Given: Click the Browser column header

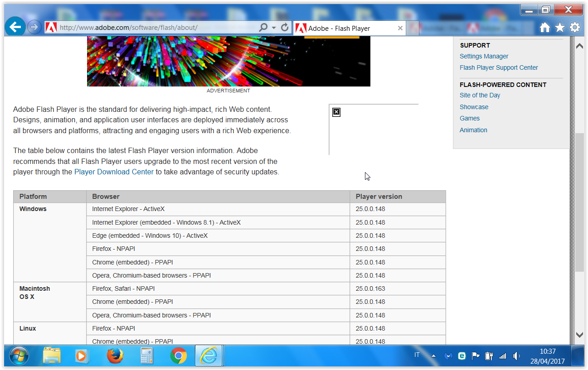Looking at the screenshot, I should point(218,197).
